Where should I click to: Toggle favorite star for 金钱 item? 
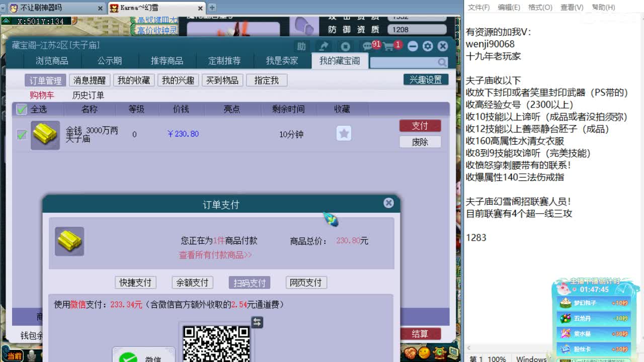pyautogui.click(x=344, y=133)
